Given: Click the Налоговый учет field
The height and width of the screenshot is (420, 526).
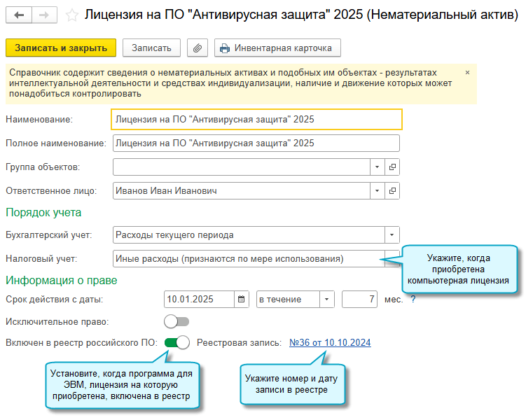Looking at the screenshot, I should click(249, 259).
